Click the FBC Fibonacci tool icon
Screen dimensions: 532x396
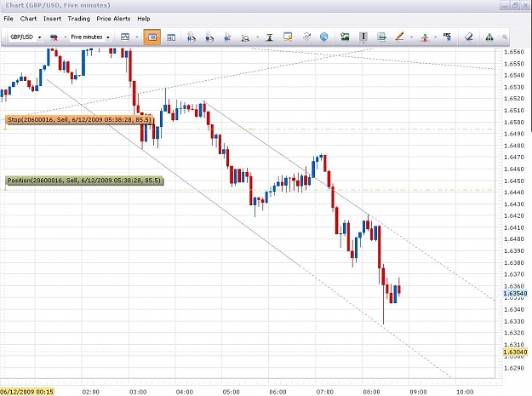tap(447, 37)
